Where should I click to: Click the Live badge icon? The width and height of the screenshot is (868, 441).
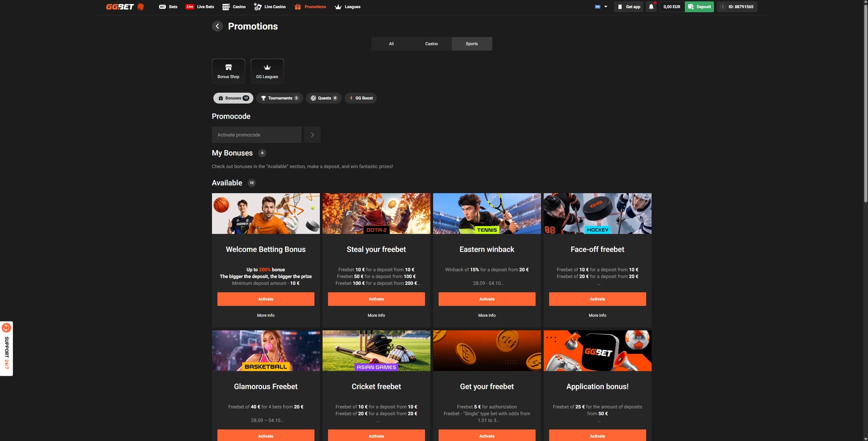click(190, 7)
